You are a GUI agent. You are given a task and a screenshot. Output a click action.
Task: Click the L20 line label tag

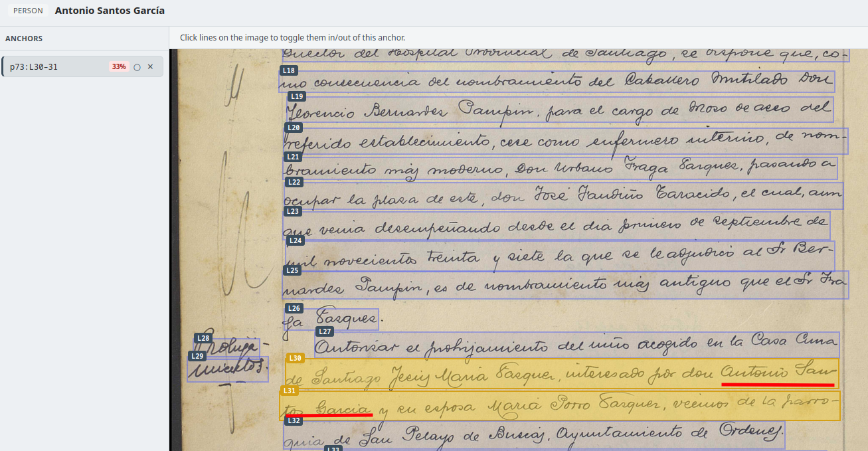[294, 128]
